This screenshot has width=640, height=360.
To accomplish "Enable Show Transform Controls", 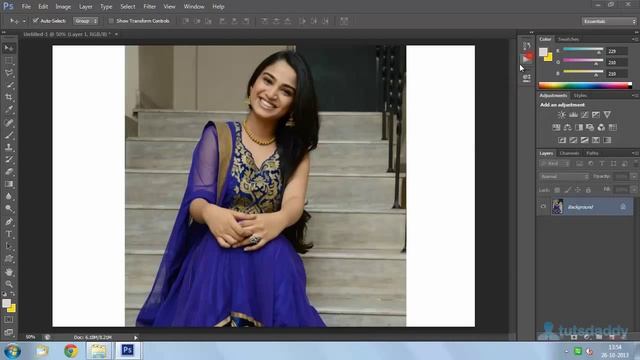I will 111,20.
